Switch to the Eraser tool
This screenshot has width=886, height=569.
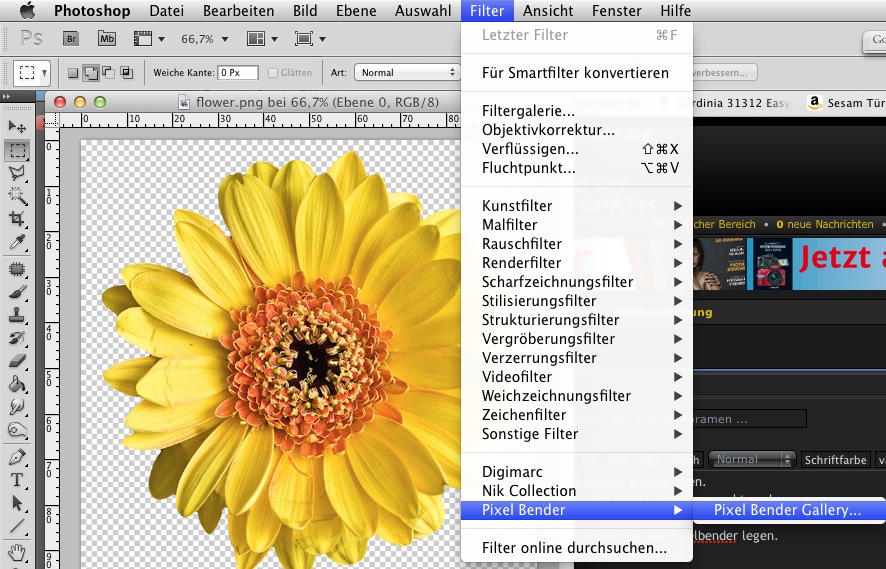(16, 360)
